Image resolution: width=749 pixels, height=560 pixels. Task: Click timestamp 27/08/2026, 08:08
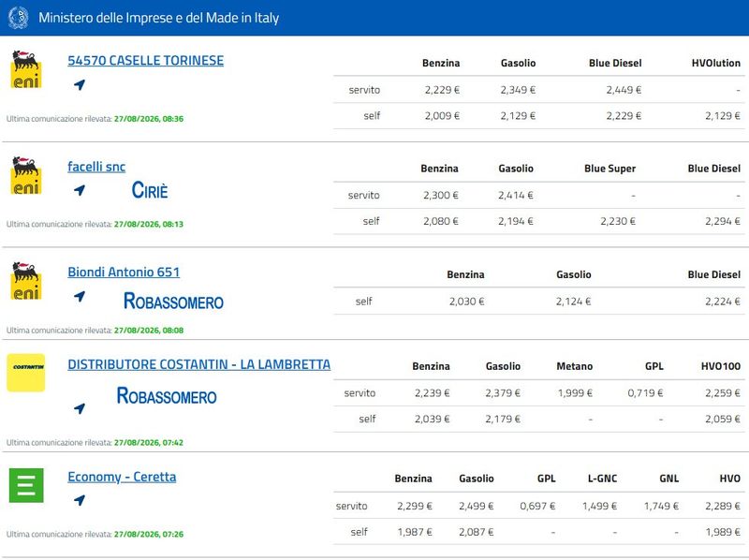point(149,331)
